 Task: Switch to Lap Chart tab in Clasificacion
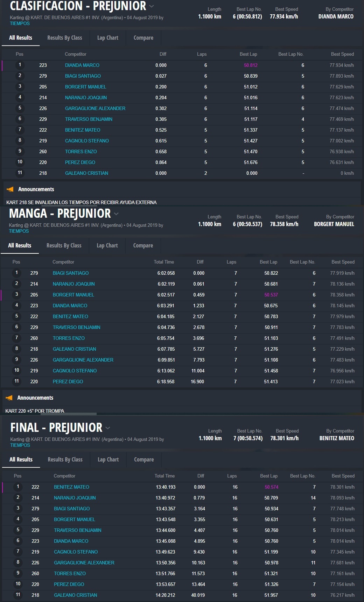(107, 38)
